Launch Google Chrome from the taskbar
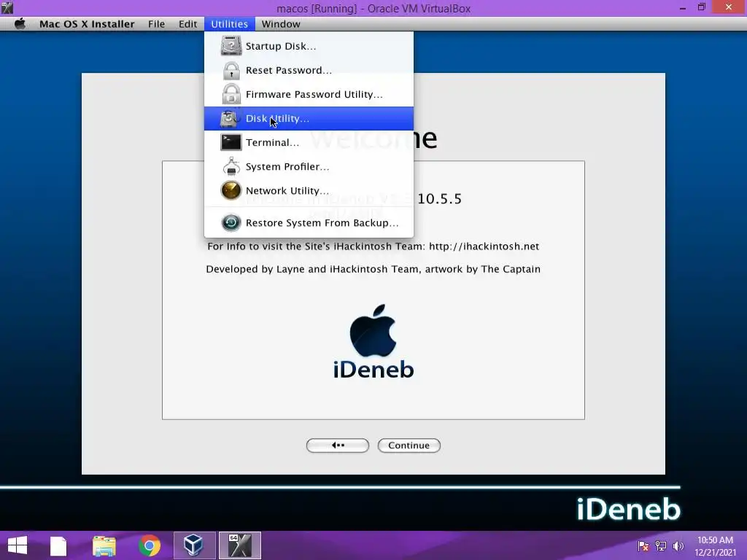The width and height of the screenshot is (747, 560). 150,545
